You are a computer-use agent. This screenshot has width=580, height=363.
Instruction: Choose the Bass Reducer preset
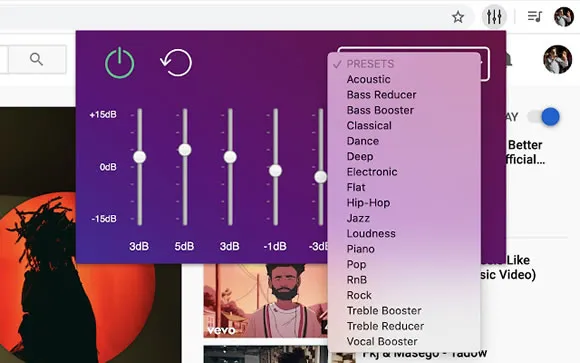click(381, 95)
